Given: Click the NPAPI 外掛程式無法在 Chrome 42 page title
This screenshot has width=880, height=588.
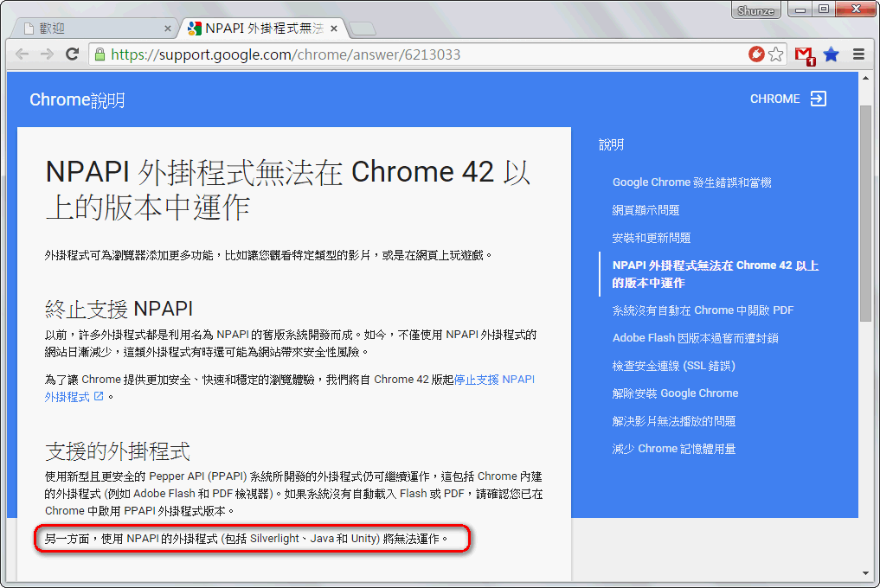Looking at the screenshot, I should pyautogui.click(x=288, y=189).
